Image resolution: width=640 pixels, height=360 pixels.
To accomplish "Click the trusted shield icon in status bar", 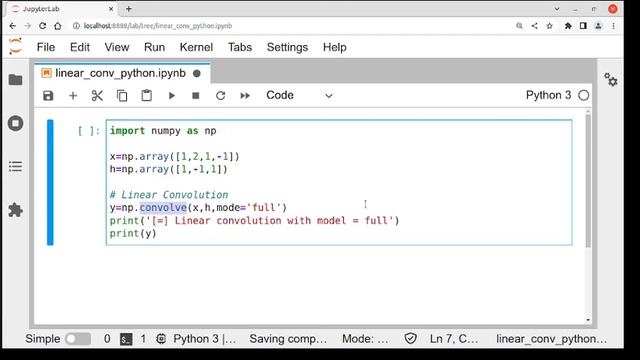I will click(411, 338).
